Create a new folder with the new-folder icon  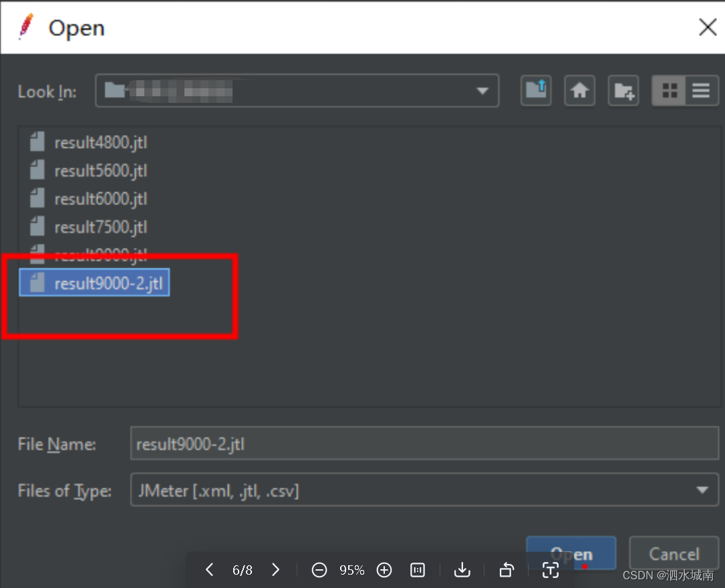click(623, 90)
